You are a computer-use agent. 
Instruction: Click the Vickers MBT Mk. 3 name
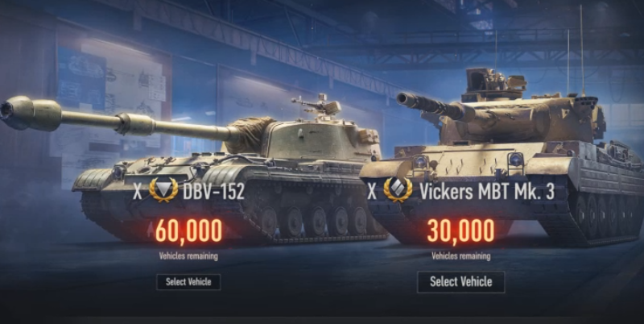[x=487, y=192]
